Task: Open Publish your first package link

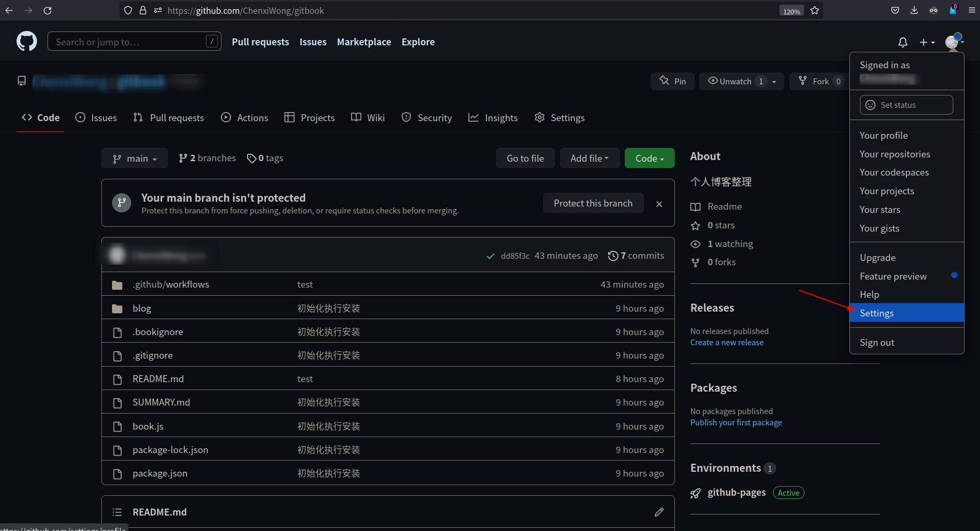Action: (x=736, y=423)
